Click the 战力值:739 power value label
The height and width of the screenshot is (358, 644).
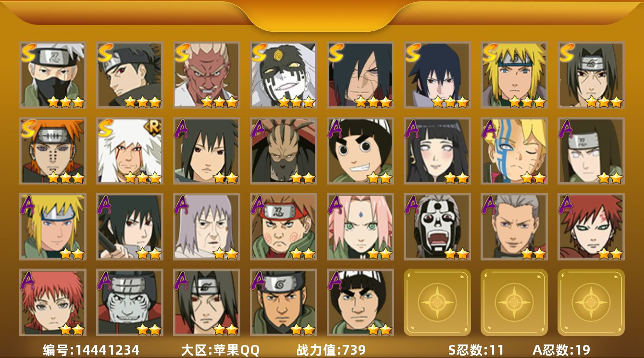pyautogui.click(x=331, y=350)
